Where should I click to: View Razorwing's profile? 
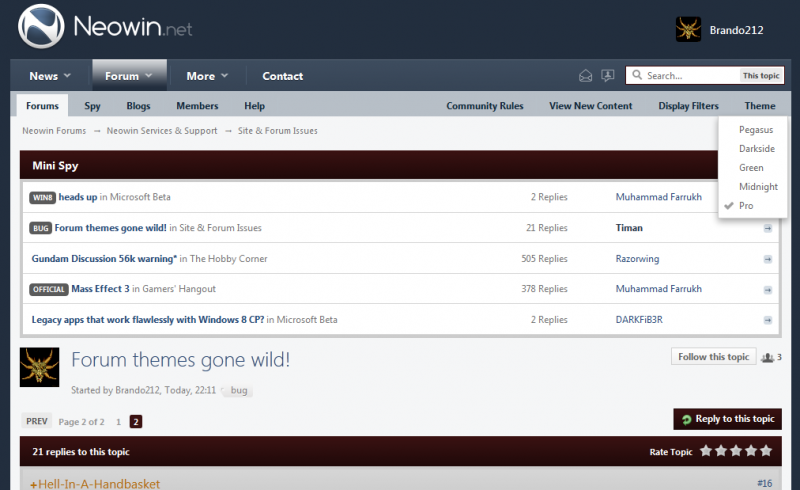(x=637, y=259)
